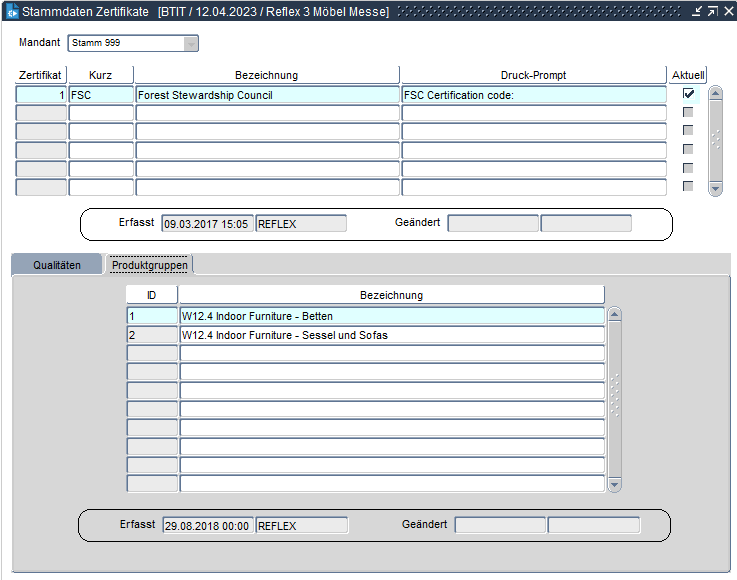Select Indoor Furniture - Sessel und Sofas row
Screen dimensions: 737x580
click(391, 335)
